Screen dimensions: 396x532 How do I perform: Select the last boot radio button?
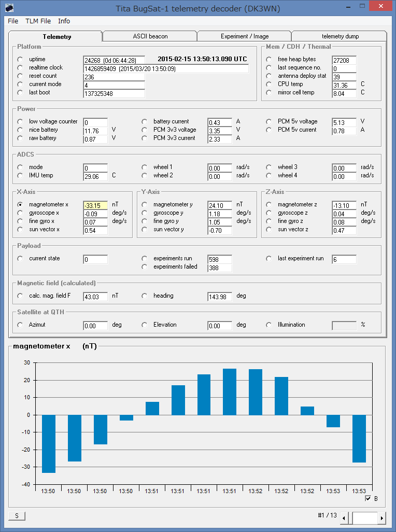pyautogui.click(x=20, y=93)
